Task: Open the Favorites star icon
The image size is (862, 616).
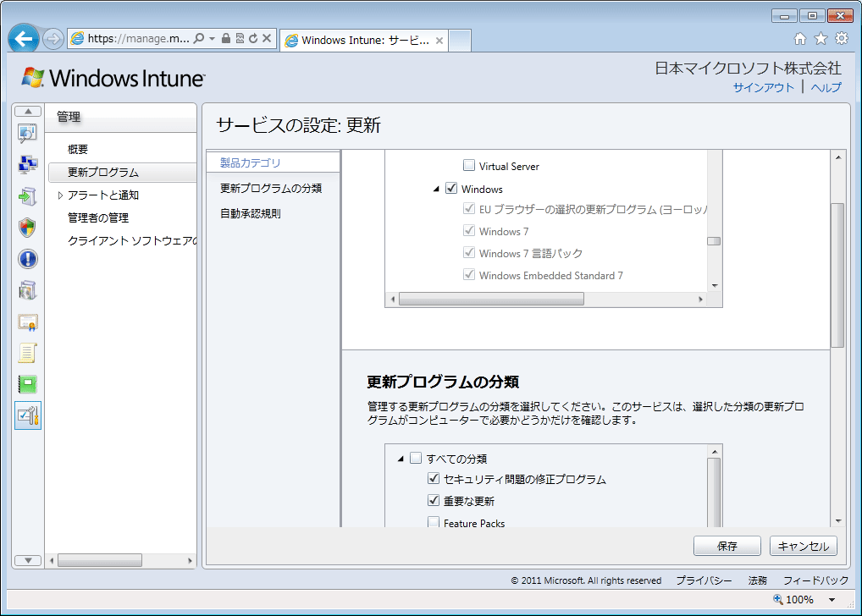Action: coord(821,38)
